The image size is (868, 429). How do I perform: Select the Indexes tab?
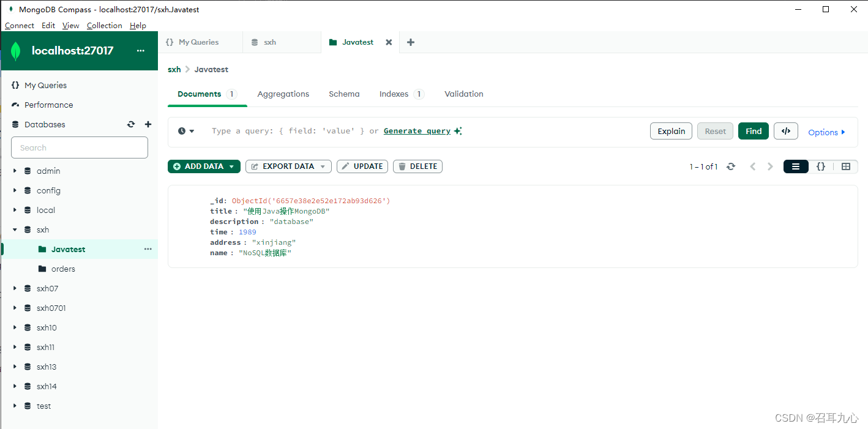pyautogui.click(x=394, y=94)
